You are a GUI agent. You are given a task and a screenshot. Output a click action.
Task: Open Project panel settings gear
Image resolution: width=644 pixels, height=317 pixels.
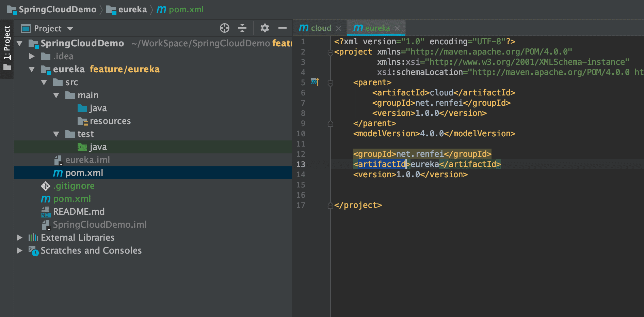click(265, 28)
